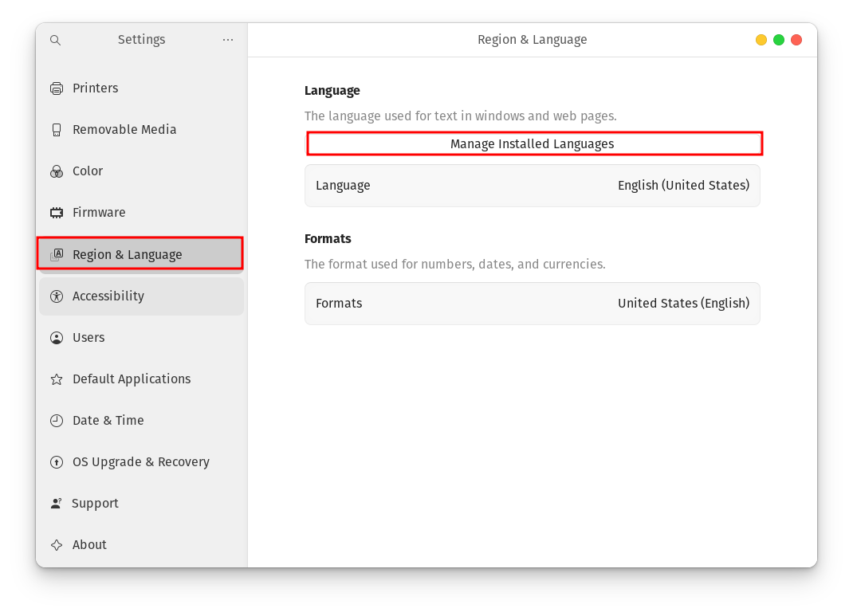Click the description about windows and web pages
This screenshot has width=853, height=616.
click(x=460, y=116)
